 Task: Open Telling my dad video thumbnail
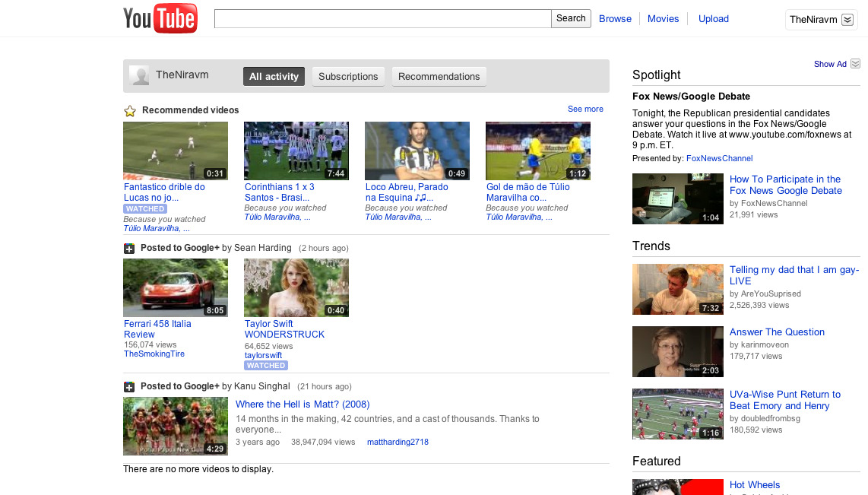677,289
